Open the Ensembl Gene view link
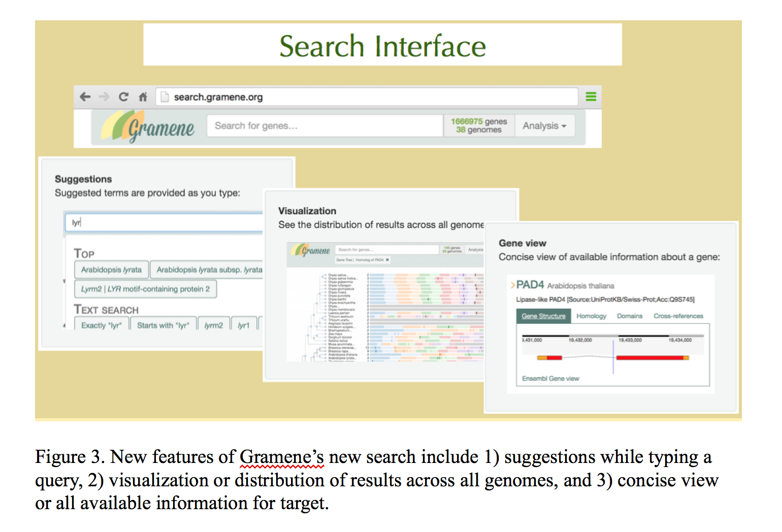The image size is (782, 532). pyautogui.click(x=550, y=378)
